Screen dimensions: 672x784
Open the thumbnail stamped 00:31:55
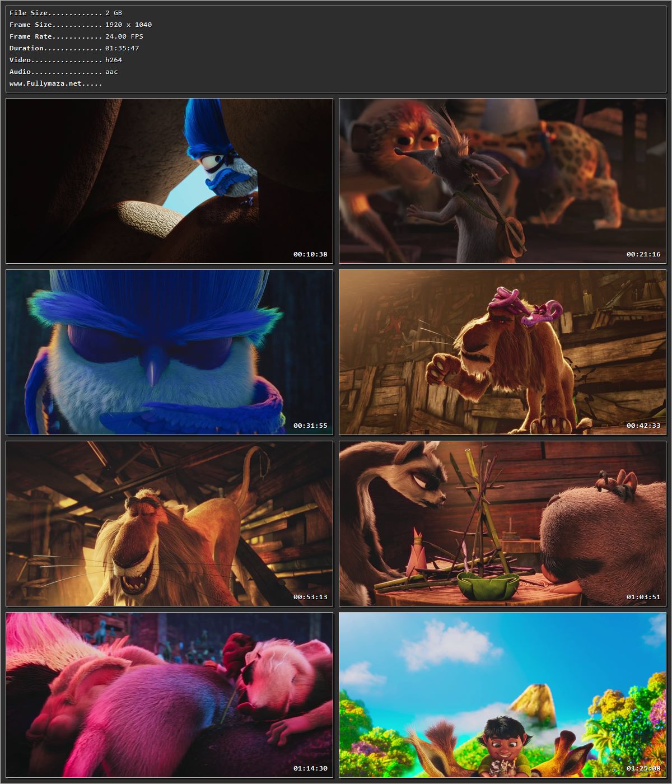point(169,352)
